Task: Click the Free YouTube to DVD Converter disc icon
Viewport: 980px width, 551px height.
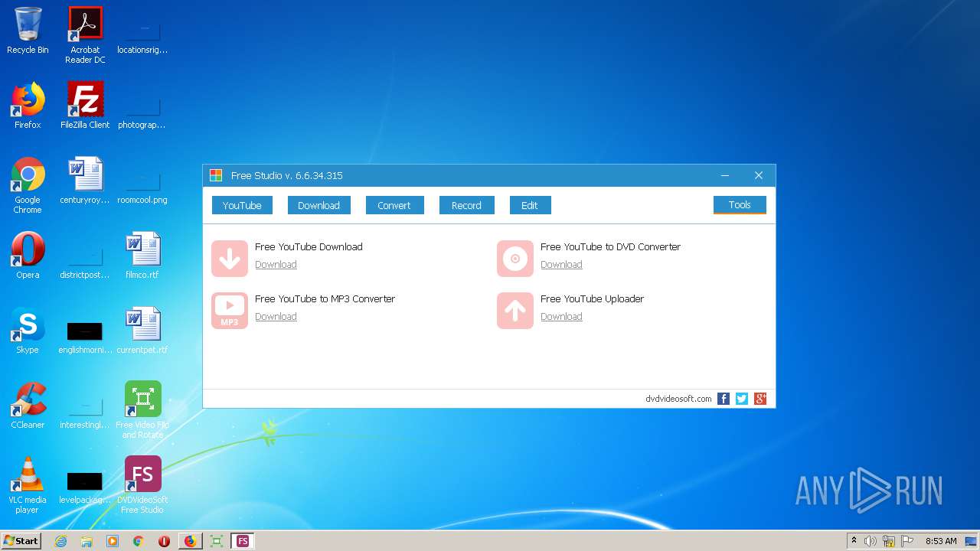Action: point(515,259)
